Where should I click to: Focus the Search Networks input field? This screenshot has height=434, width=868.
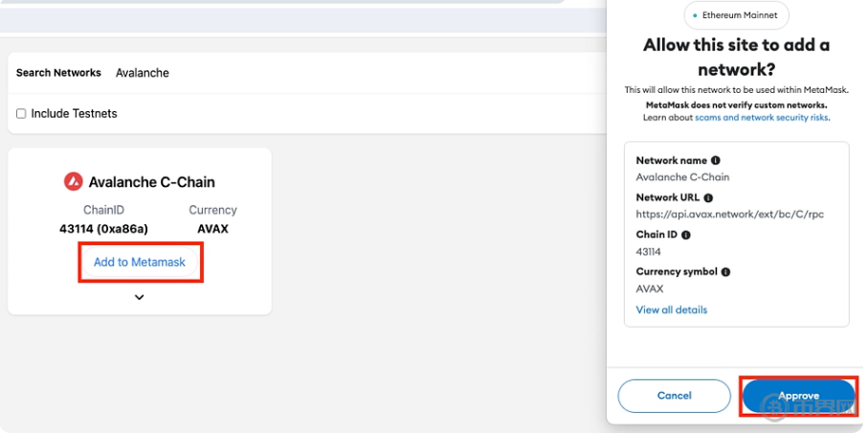(x=287, y=73)
